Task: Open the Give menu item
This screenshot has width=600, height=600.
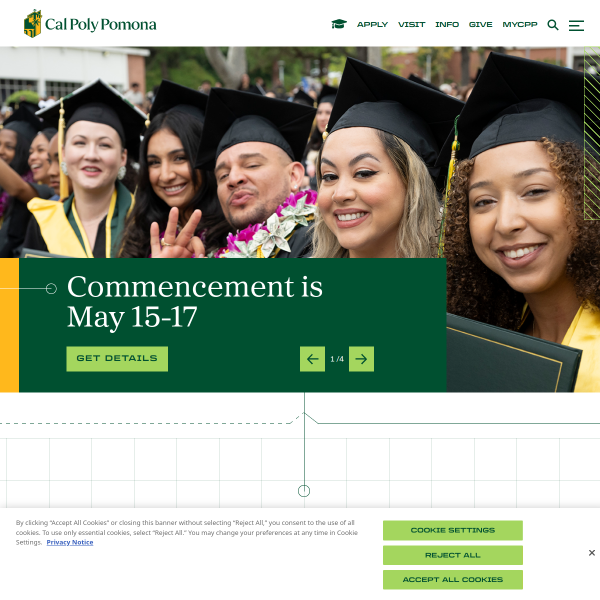Action: (481, 24)
